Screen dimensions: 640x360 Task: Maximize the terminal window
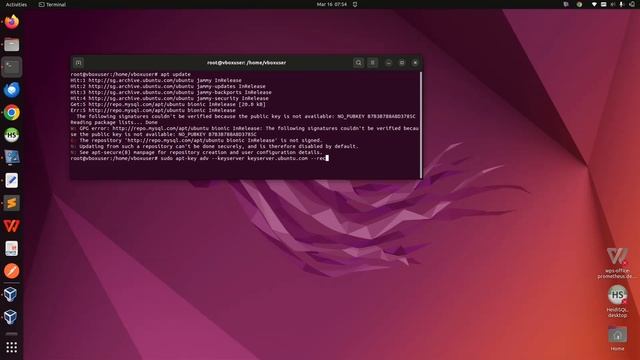tap(402, 62)
